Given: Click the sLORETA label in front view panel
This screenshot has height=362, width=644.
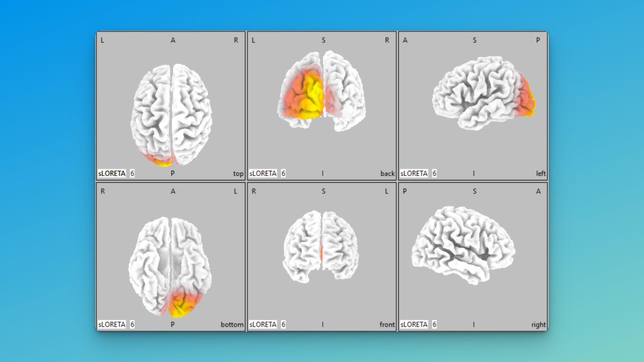Looking at the screenshot, I should 263,324.
